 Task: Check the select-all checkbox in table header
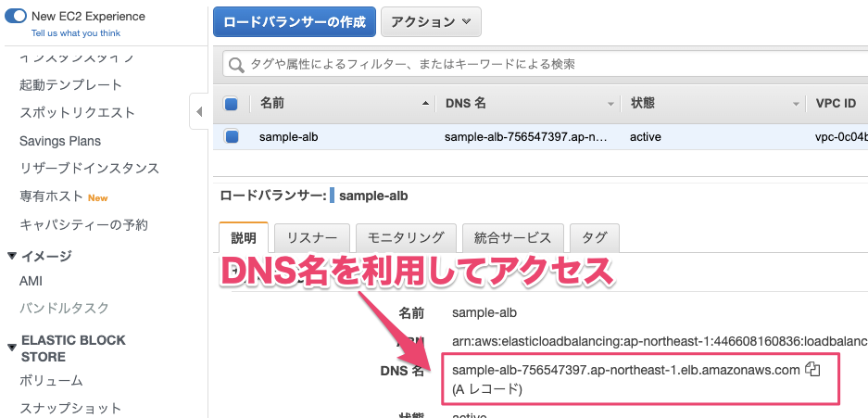pyautogui.click(x=232, y=104)
